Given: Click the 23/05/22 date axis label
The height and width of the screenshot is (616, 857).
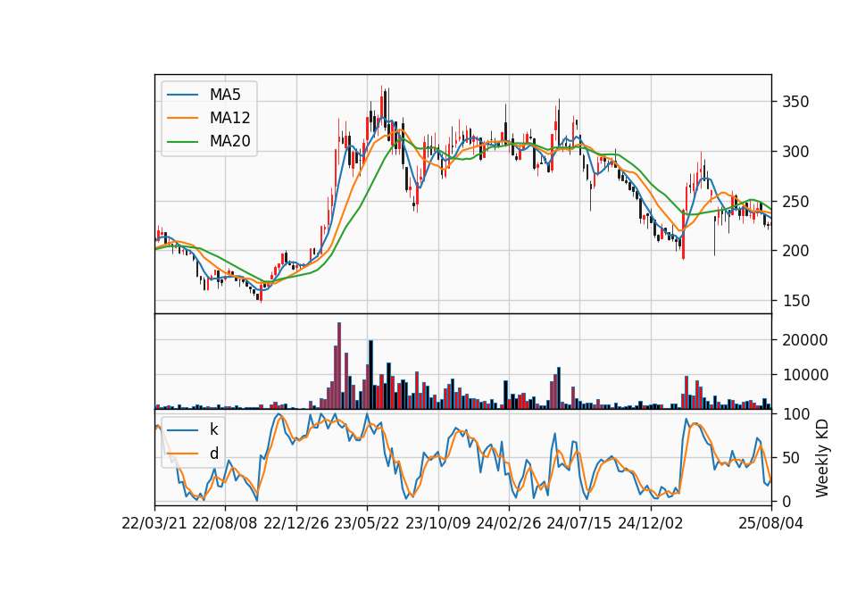Looking at the screenshot, I should [x=367, y=523].
